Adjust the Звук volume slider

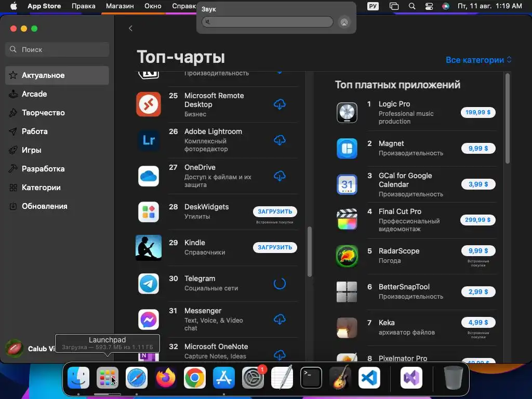[x=268, y=22]
